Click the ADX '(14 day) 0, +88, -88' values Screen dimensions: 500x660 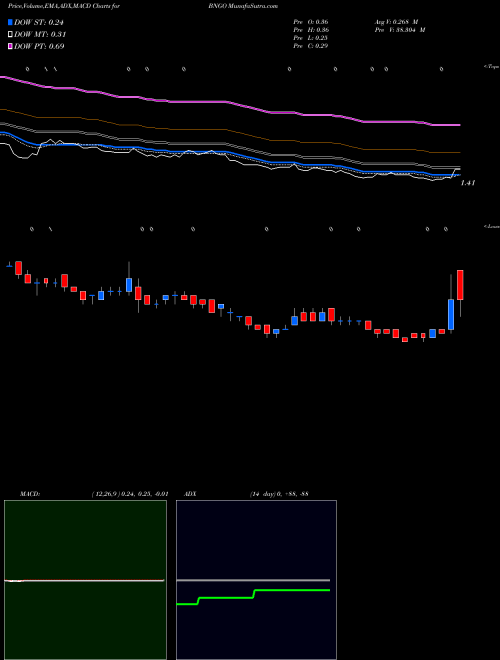click(279, 494)
